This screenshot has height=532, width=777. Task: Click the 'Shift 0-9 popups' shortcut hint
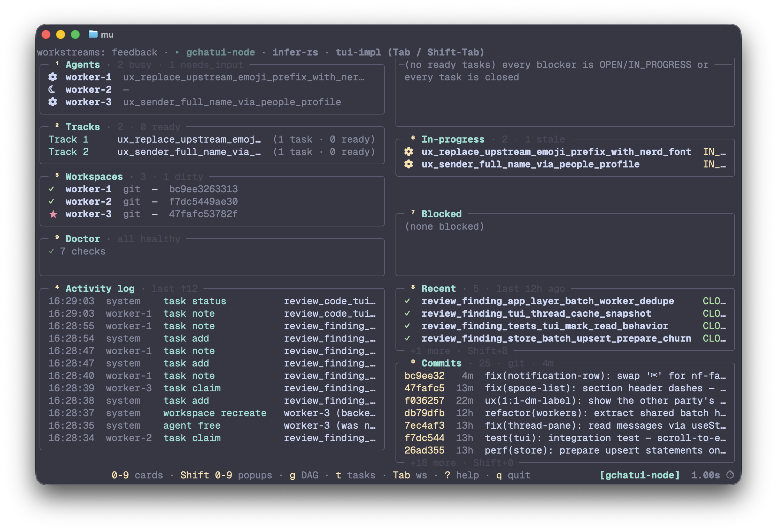coord(226,476)
